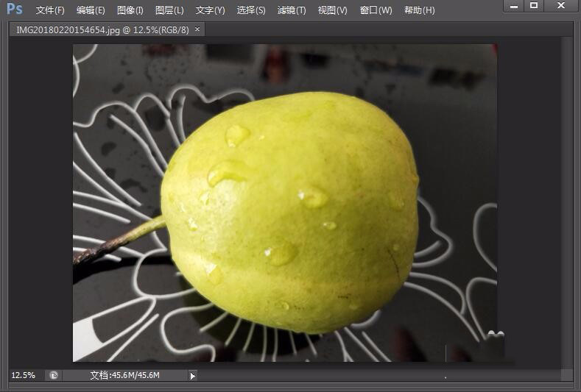This screenshot has height=392, width=581.
Task: Click the 12.5% zoom level field
Action: tap(24, 375)
